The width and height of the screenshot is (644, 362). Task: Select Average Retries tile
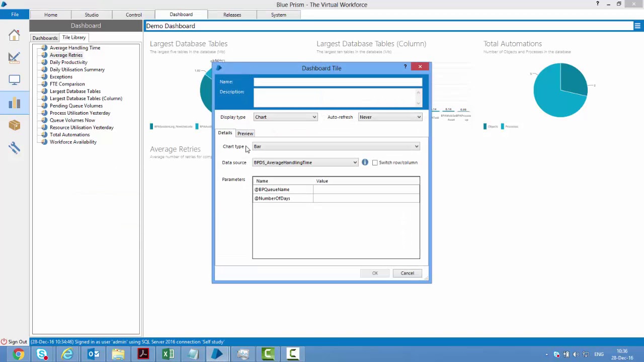pos(66,55)
